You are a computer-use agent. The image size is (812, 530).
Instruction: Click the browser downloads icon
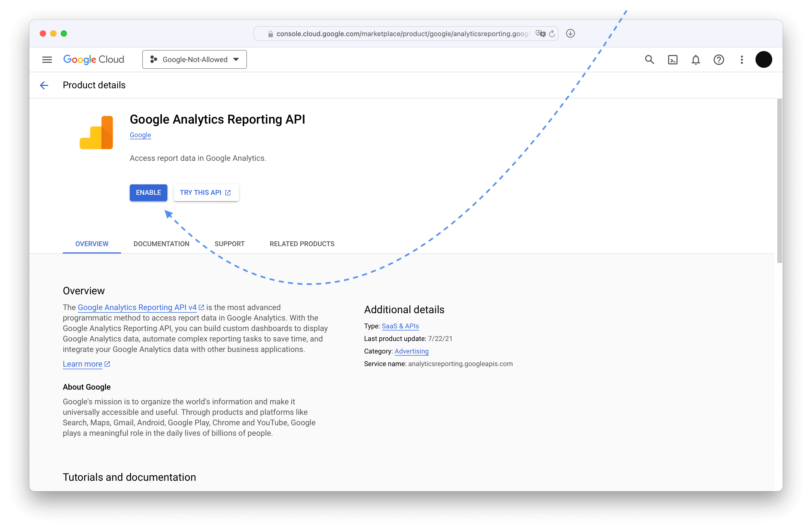[570, 34]
